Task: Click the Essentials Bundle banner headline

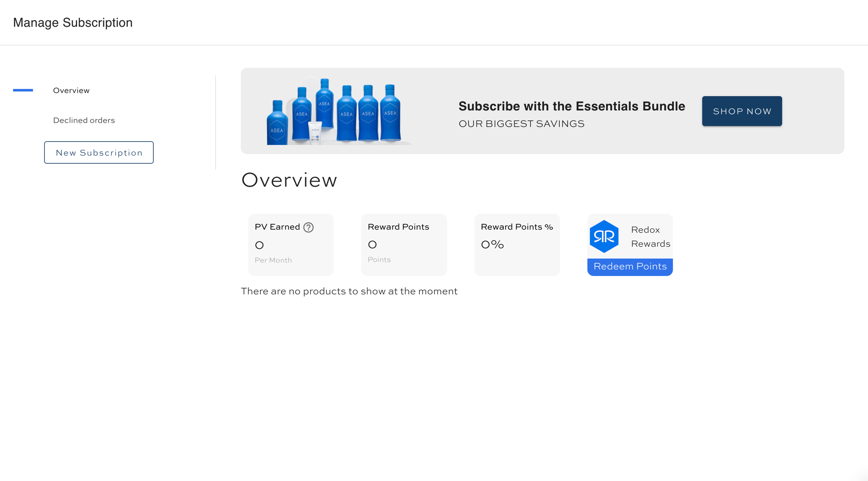Action: tap(572, 106)
